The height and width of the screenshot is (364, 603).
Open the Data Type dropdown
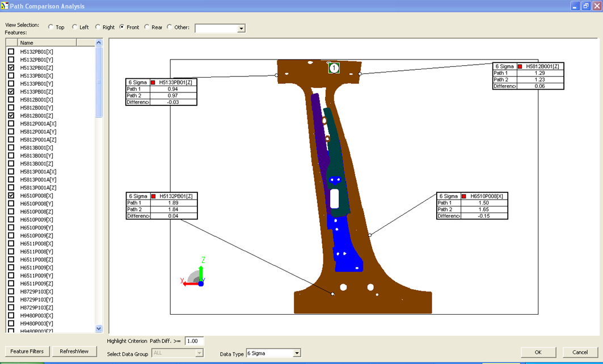pyautogui.click(x=297, y=353)
